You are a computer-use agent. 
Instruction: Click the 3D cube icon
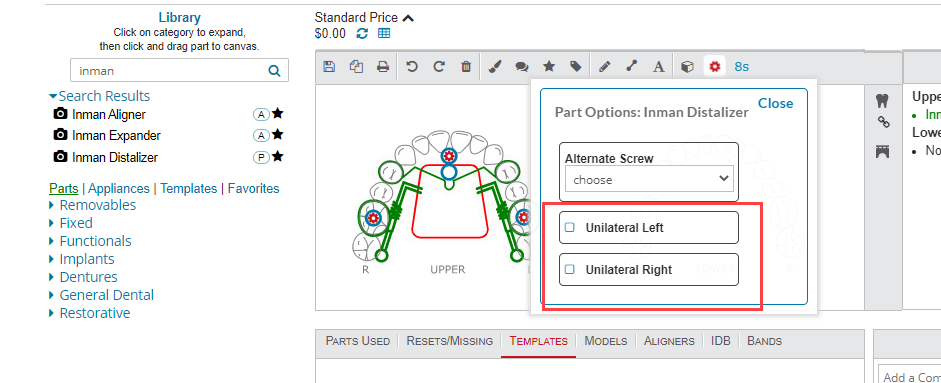(x=688, y=67)
